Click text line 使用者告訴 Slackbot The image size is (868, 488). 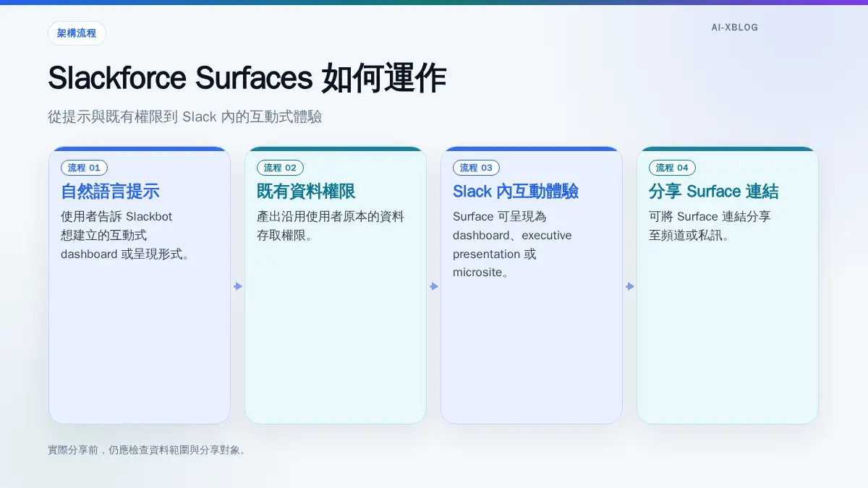(116, 216)
